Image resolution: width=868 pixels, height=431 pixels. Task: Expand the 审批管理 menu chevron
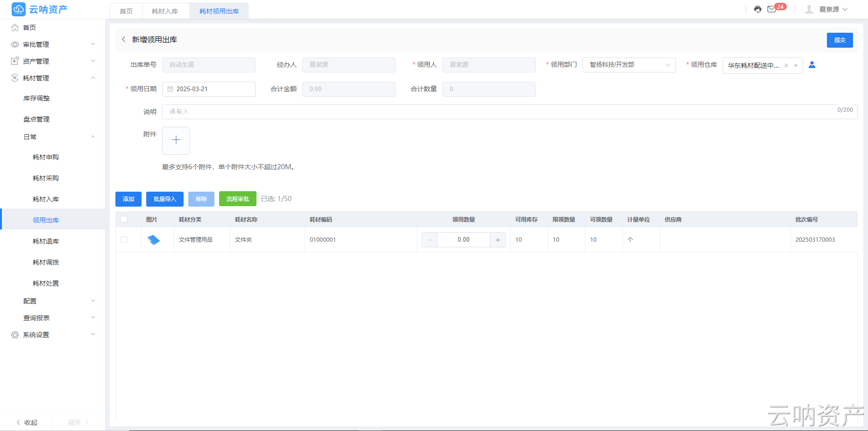(93, 44)
